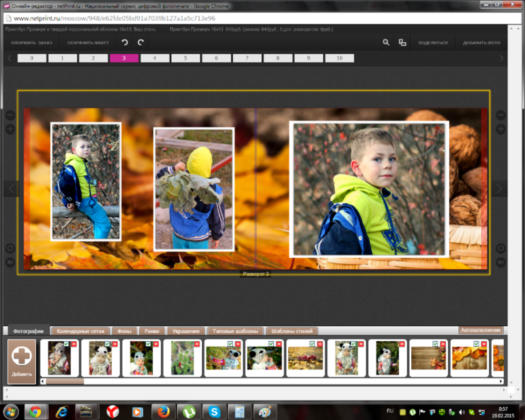Click the minus icon at right page edge

[500, 115]
